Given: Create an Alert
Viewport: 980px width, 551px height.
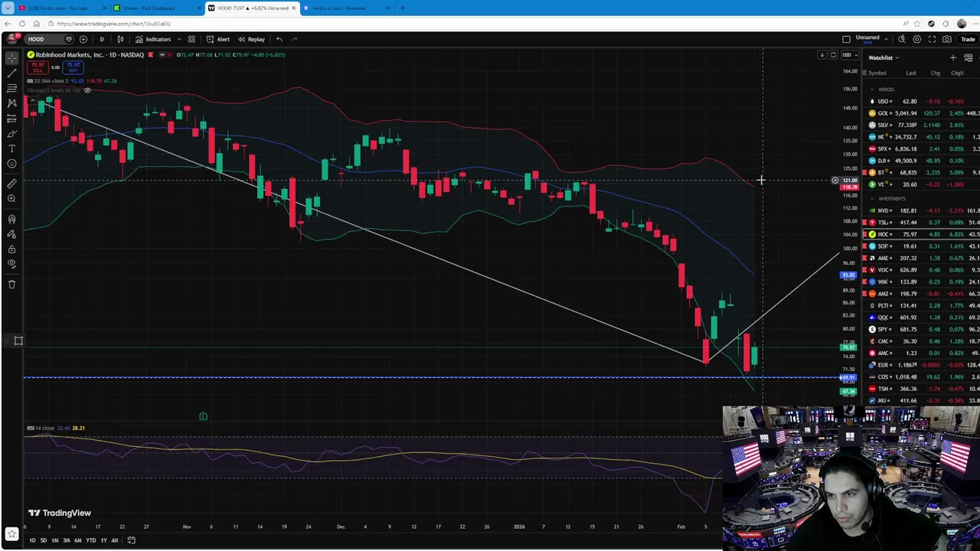Looking at the screenshot, I should [x=218, y=39].
